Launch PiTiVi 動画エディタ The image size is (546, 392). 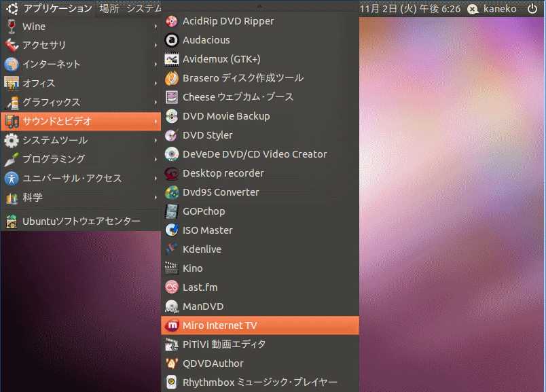click(224, 344)
